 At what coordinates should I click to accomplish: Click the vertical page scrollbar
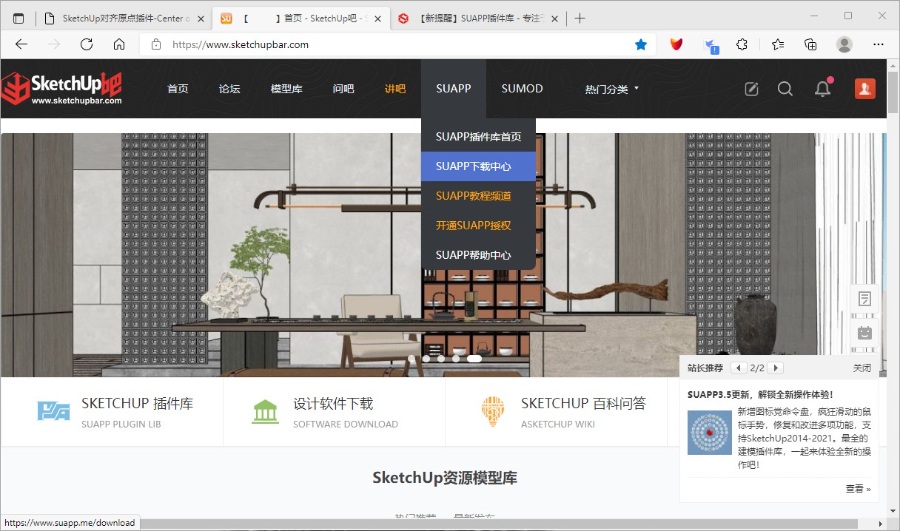coord(893,92)
